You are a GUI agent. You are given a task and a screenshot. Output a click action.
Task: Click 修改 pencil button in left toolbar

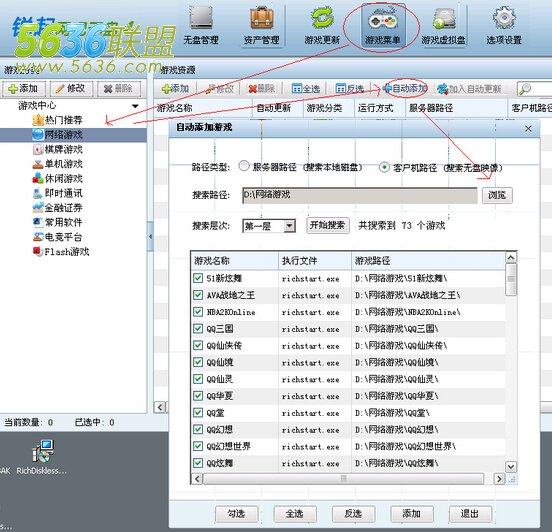71,89
